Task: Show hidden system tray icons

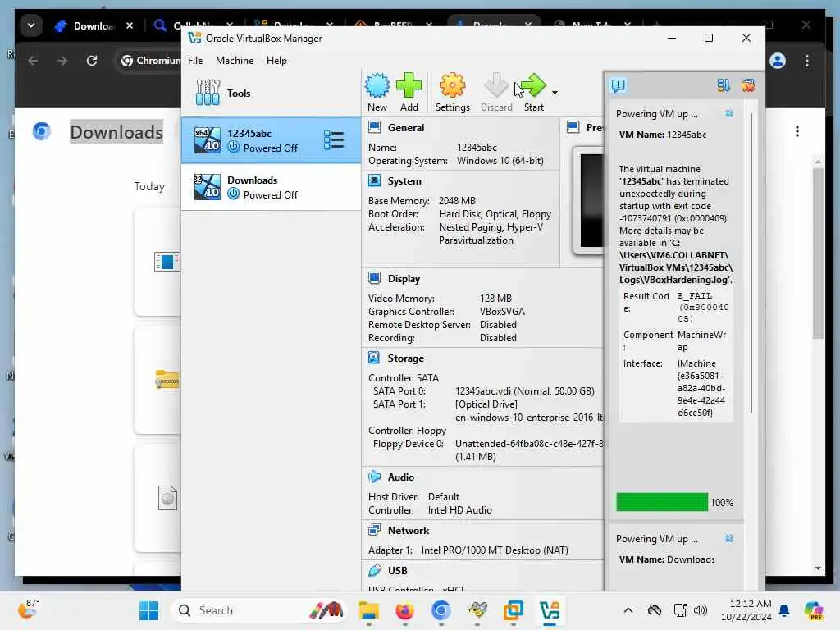Action: [x=628, y=610]
